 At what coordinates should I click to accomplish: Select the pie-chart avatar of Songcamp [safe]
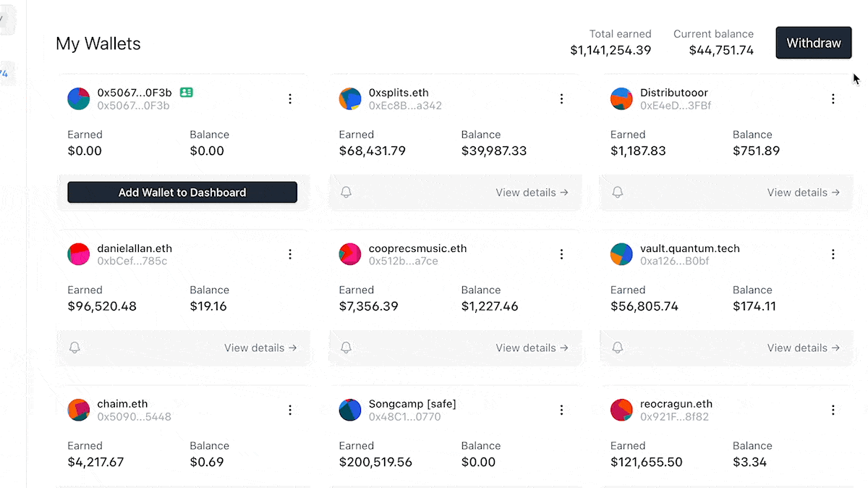coord(350,410)
